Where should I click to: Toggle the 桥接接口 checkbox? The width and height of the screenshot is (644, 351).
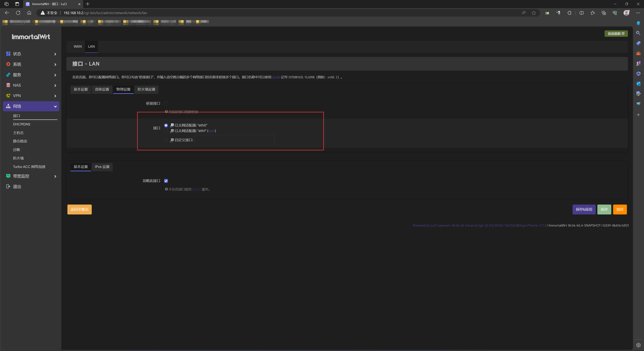point(166,103)
